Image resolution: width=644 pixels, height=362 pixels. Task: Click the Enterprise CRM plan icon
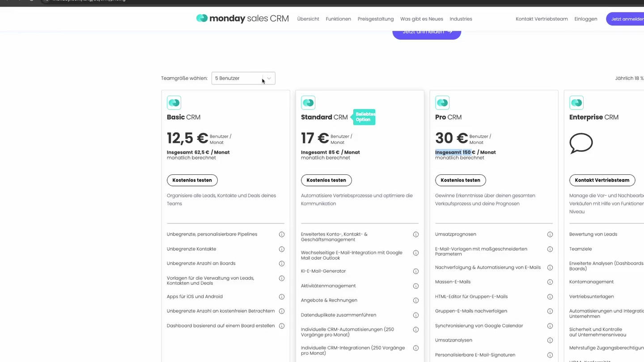click(576, 102)
